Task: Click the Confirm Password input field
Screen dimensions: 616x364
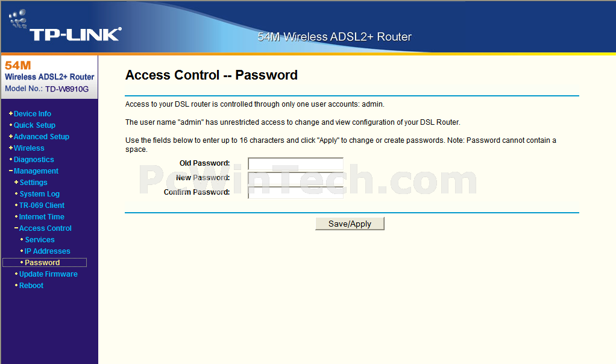Action: pyautogui.click(x=295, y=192)
